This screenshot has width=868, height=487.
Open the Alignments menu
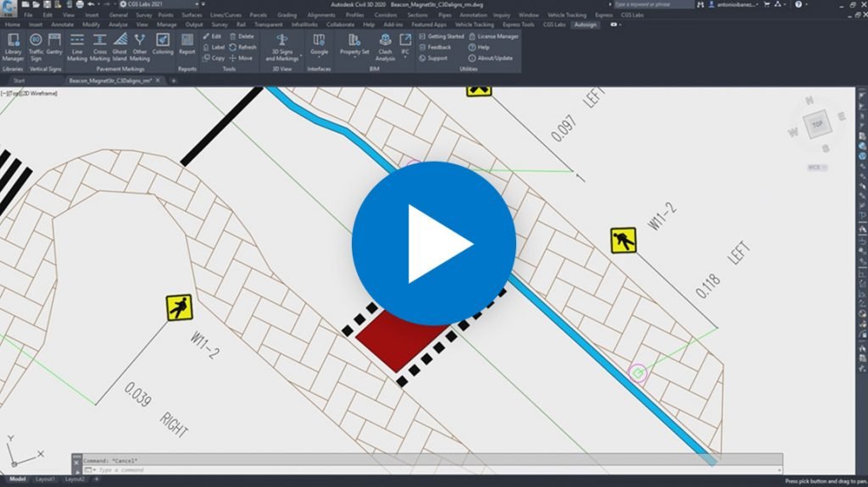321,15
